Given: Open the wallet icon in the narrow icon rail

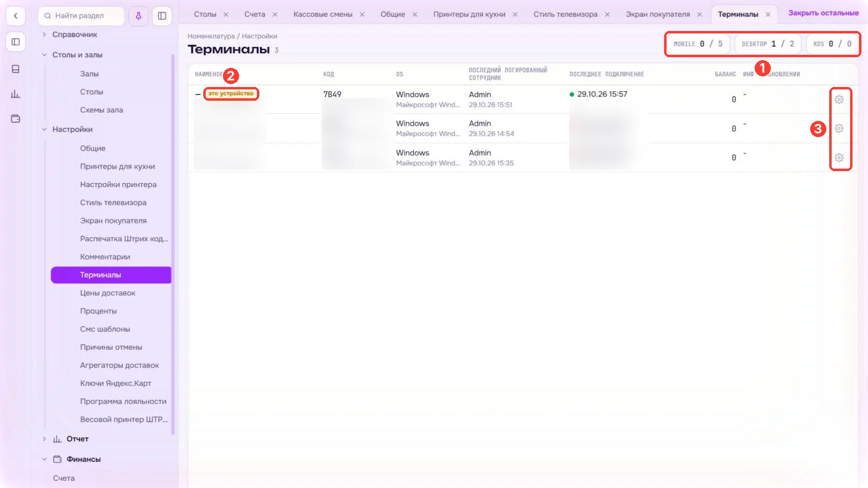Looking at the screenshot, I should tap(15, 119).
